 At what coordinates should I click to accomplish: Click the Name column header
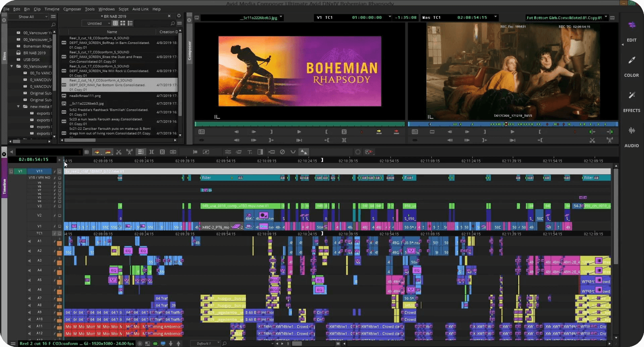pyautogui.click(x=112, y=32)
